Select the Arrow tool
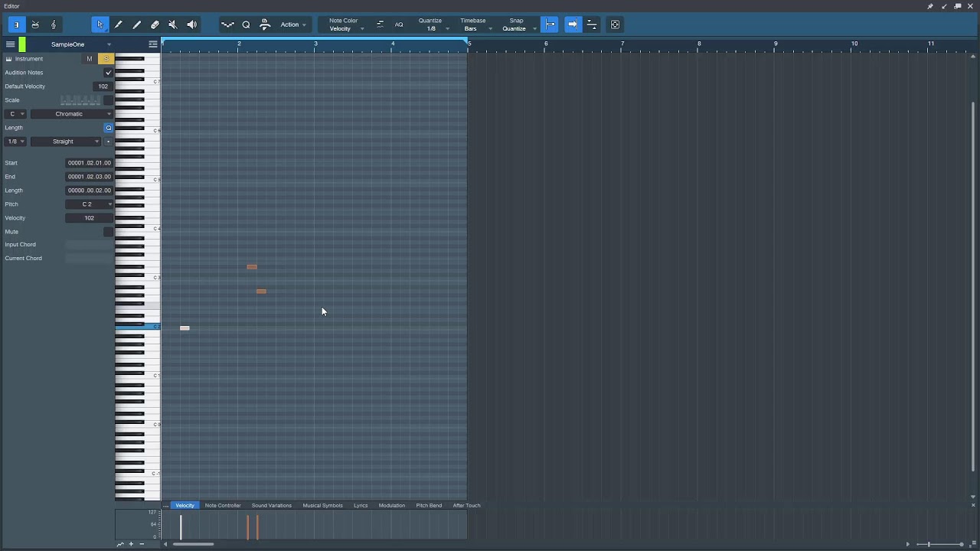Viewport: 980px width, 551px height. 100,24
